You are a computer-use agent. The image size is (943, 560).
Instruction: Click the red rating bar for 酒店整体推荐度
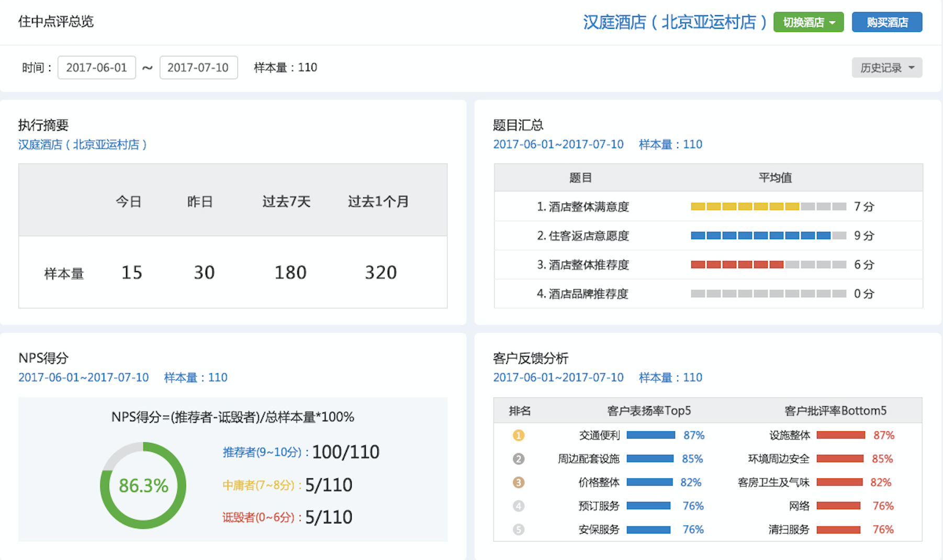click(x=768, y=265)
